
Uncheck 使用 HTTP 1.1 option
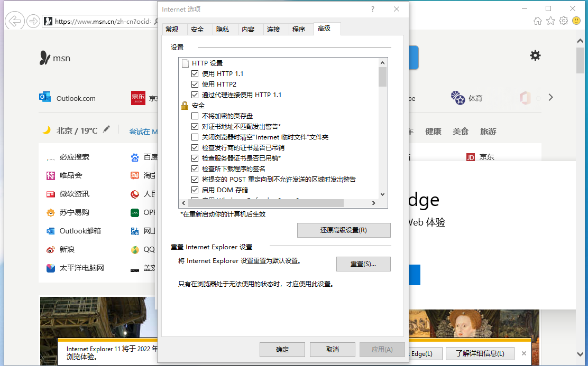coord(195,74)
